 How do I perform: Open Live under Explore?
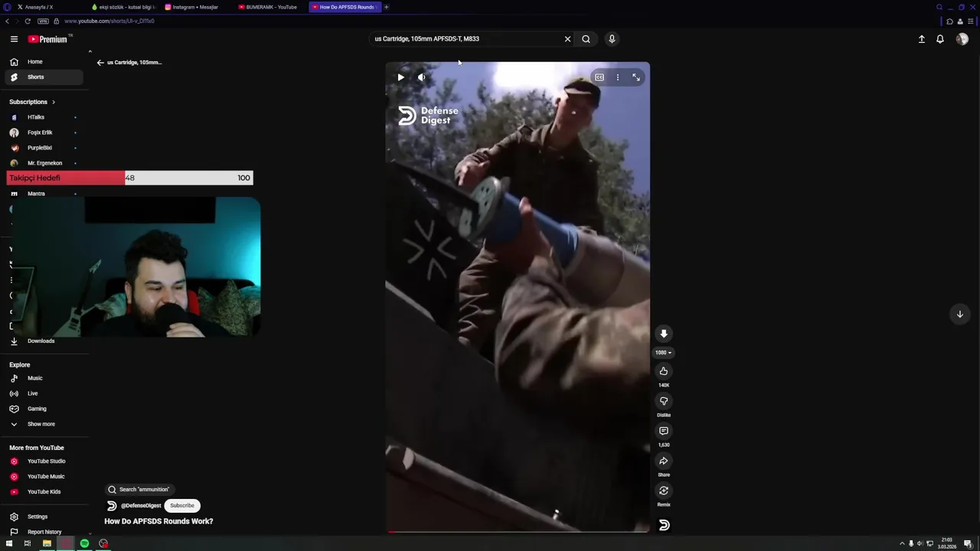pos(44,393)
